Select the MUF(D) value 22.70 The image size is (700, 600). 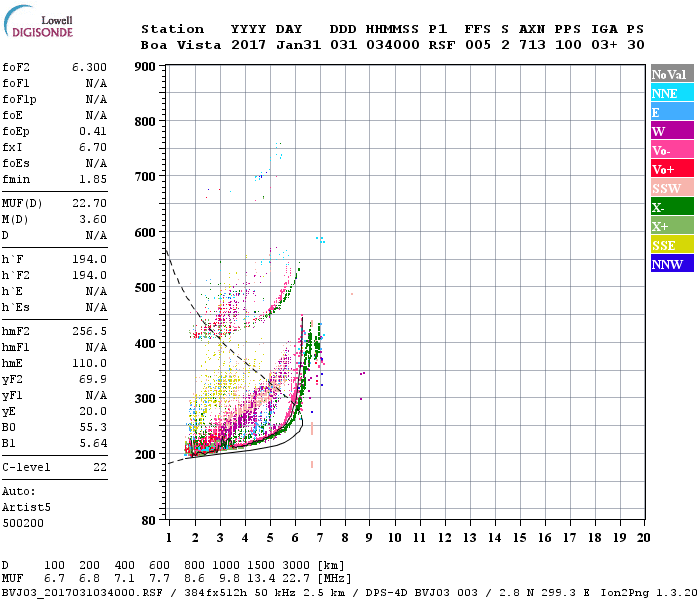pos(90,204)
